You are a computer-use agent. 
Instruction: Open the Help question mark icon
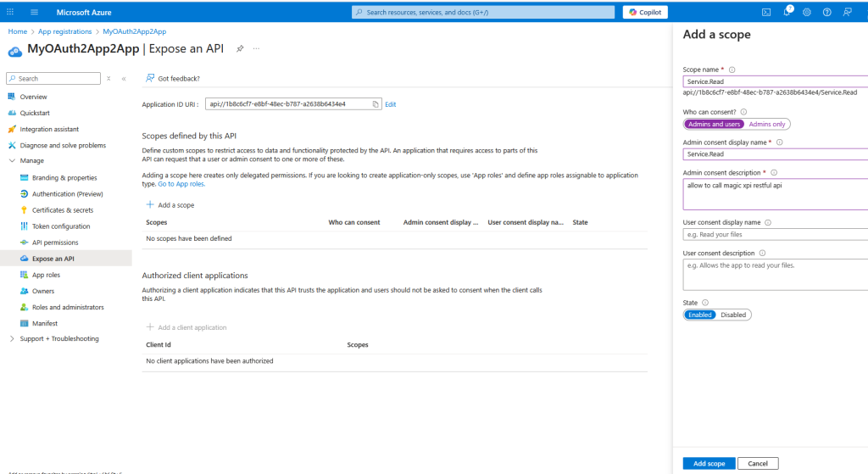[x=826, y=12]
